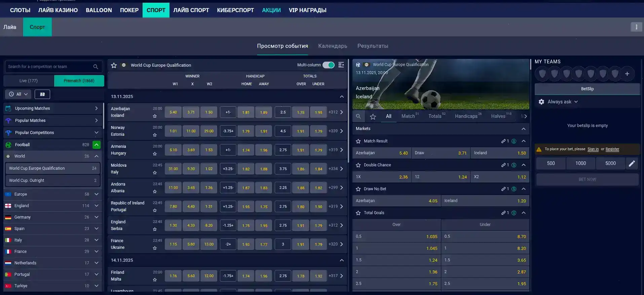The width and height of the screenshot is (644, 295).
Task: Switch to the Календарь tab
Action: click(x=332, y=46)
